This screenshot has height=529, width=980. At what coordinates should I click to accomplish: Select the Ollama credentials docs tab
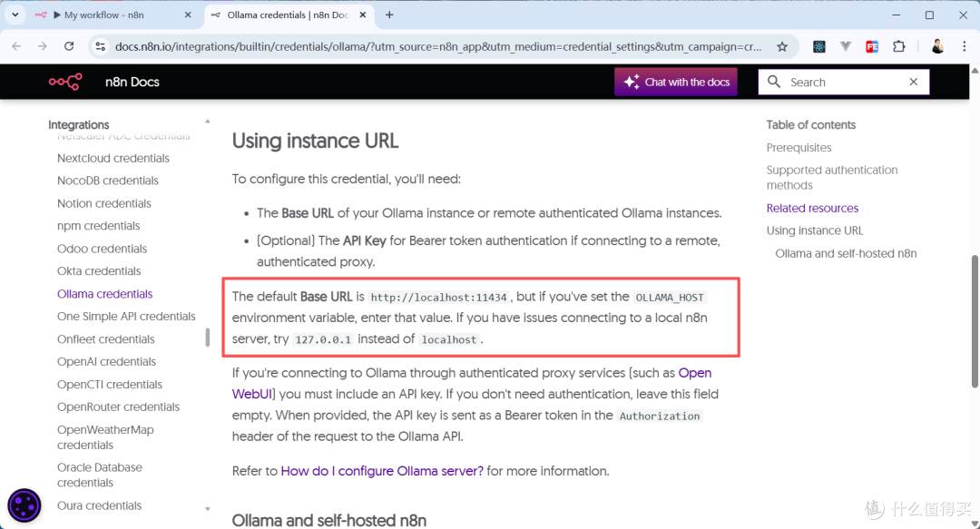(289, 15)
